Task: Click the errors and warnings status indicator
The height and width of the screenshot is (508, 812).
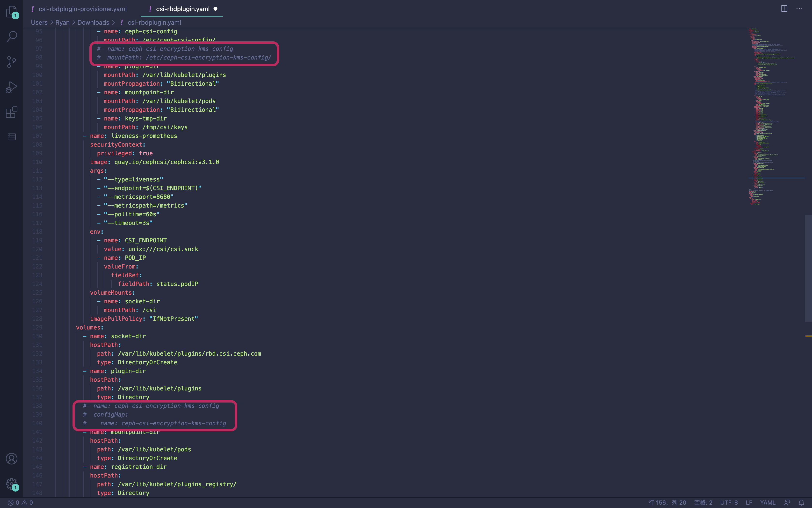Action: point(20,503)
